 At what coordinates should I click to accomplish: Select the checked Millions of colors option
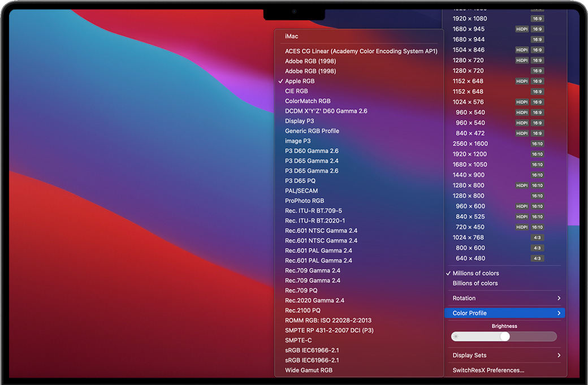pyautogui.click(x=475, y=273)
